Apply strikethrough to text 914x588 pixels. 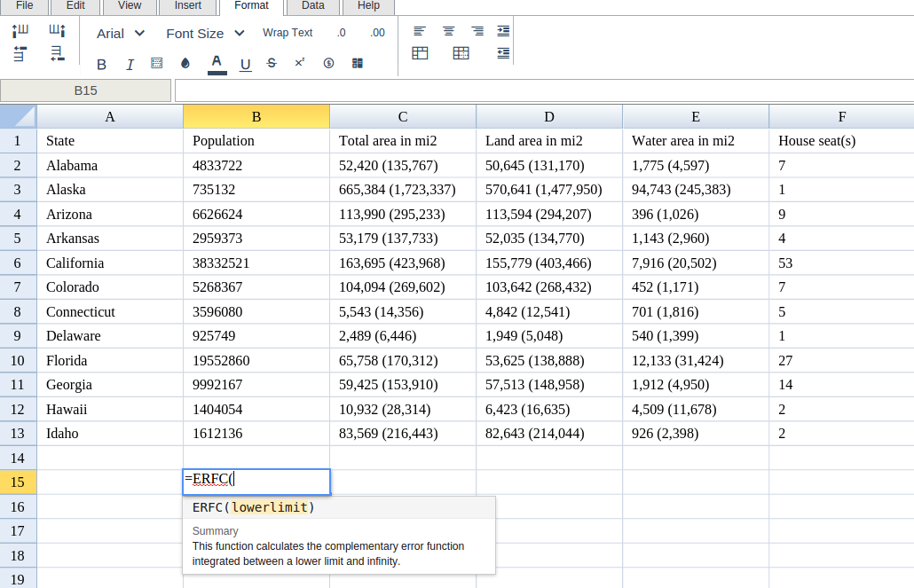point(272,63)
